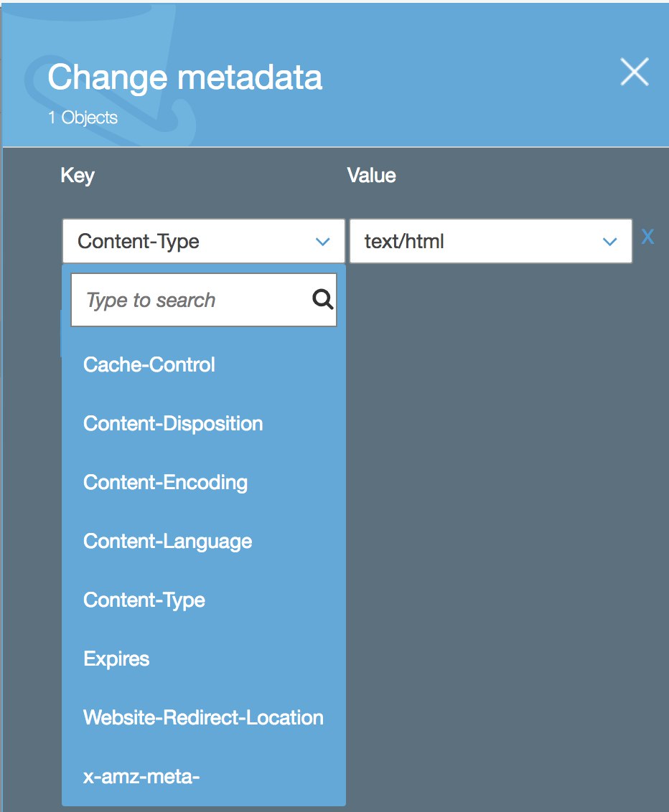Click the selected Content-Type key box
669x812 pixels.
[204, 241]
